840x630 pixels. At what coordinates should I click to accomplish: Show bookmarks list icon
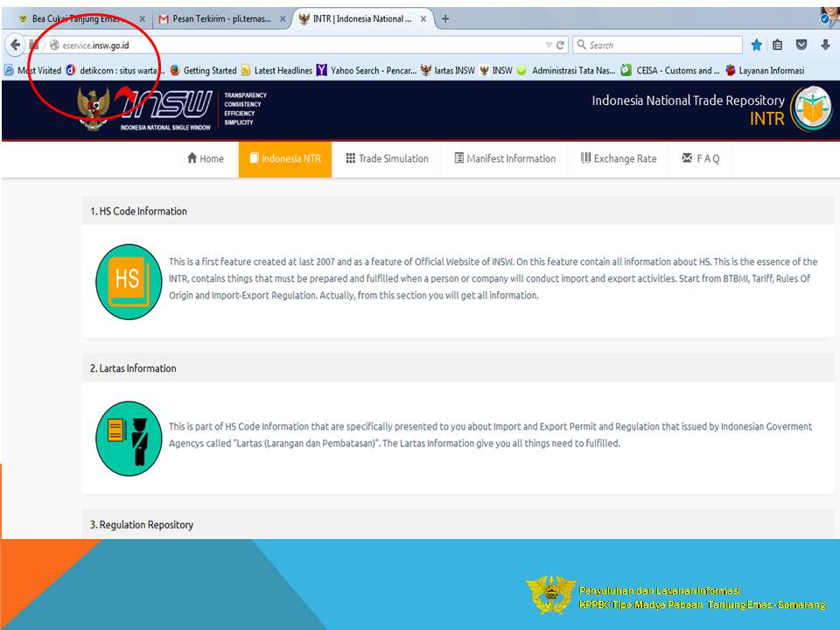coord(778,45)
